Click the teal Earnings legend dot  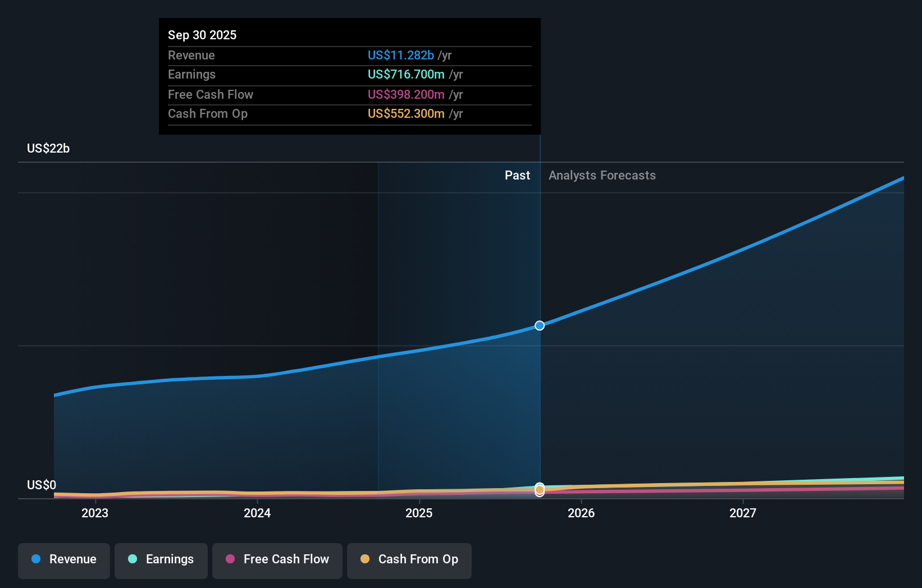(131, 559)
